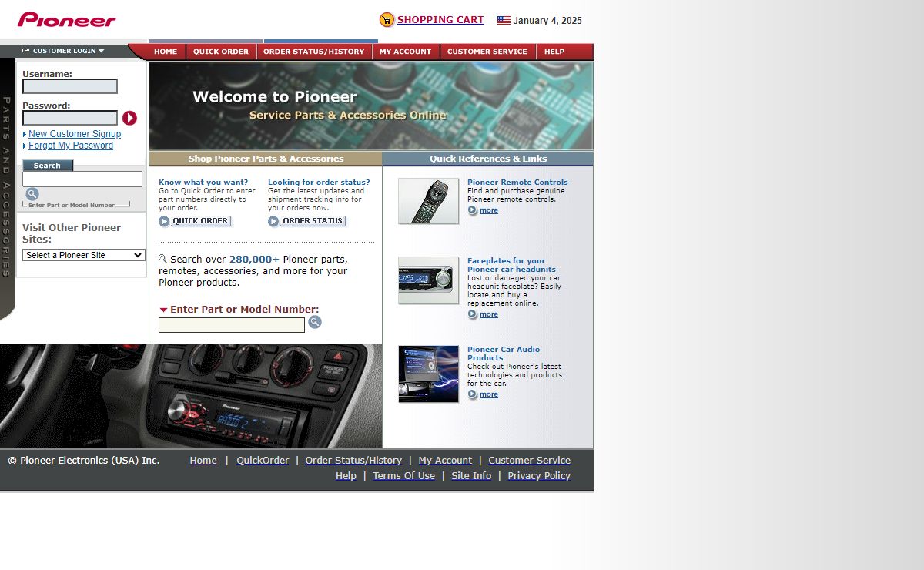Click the Quick Order arrow icon
This screenshot has height=570, width=924.
[164, 221]
